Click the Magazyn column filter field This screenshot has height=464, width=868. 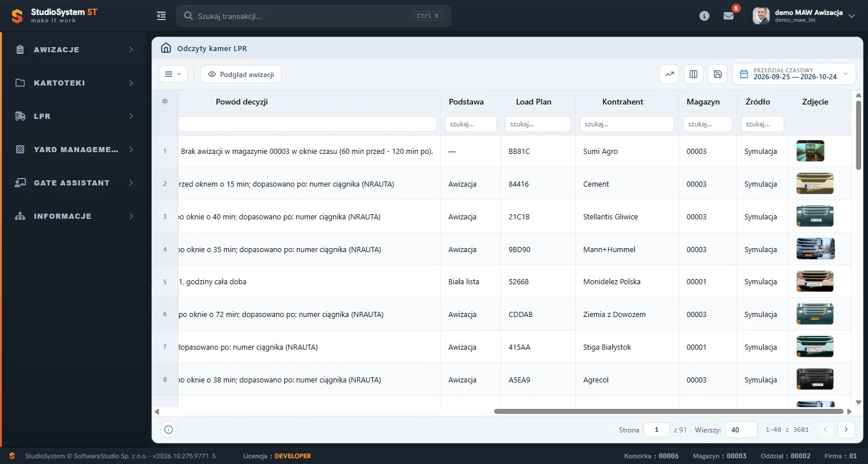click(x=707, y=124)
